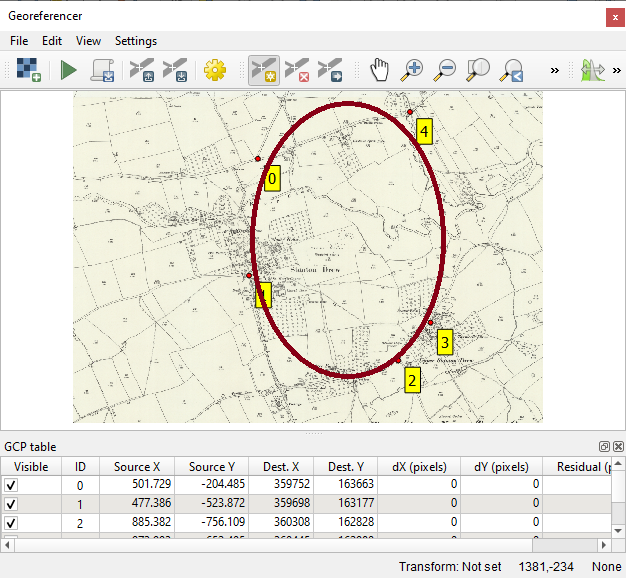626x578 pixels.
Task: Click the Open Raster icon
Action: tap(28, 70)
